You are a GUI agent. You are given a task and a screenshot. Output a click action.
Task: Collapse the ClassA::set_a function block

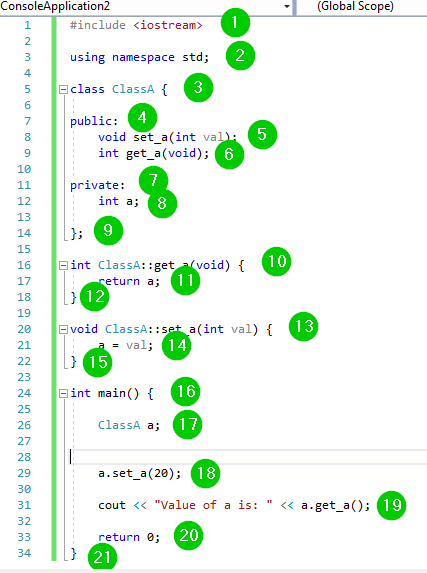(63, 329)
